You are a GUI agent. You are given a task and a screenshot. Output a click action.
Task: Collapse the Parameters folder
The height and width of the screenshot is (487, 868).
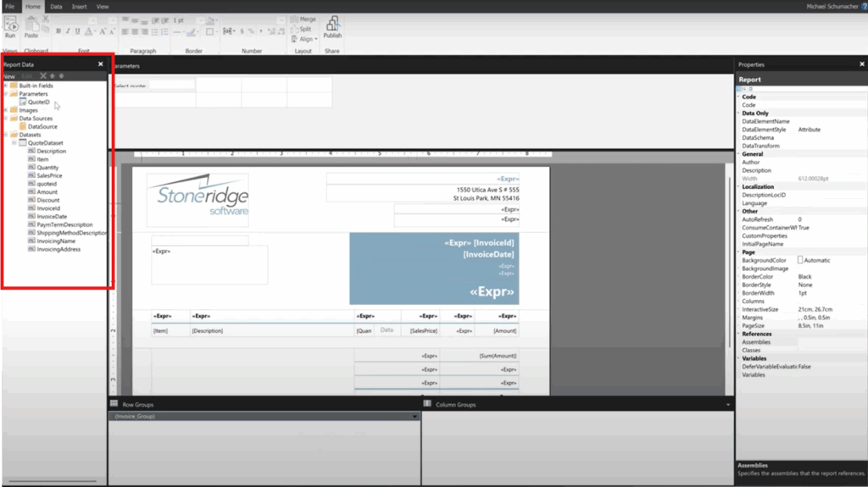[x=6, y=94]
